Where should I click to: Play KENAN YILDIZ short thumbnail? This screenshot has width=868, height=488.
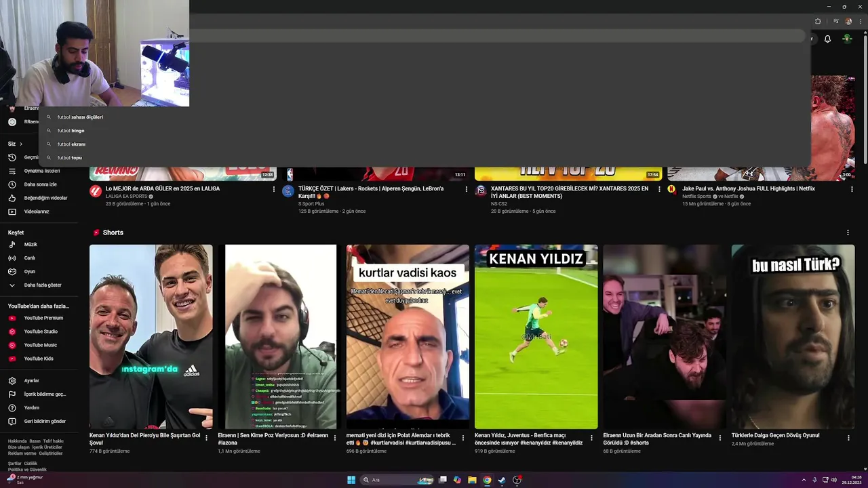pyautogui.click(x=536, y=337)
